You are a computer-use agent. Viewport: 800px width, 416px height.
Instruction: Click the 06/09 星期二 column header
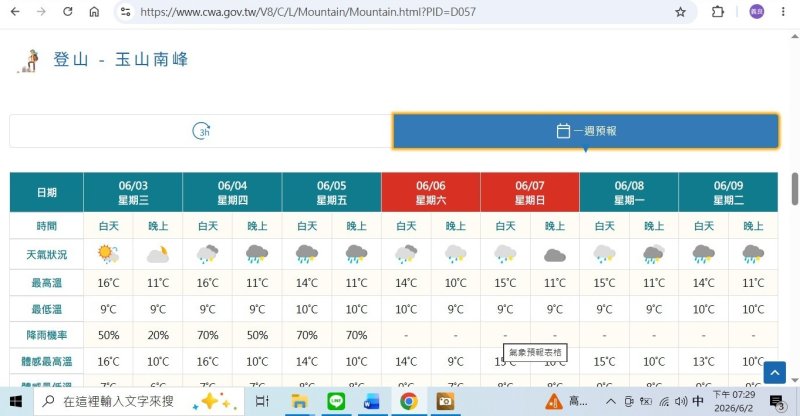click(x=728, y=192)
